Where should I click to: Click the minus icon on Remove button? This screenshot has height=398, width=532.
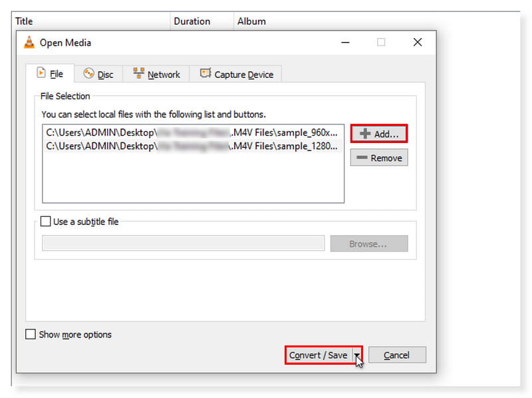[362, 158]
